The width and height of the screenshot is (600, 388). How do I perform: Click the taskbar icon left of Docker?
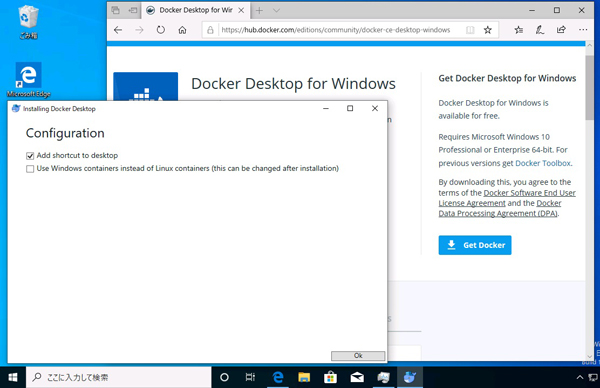383,377
